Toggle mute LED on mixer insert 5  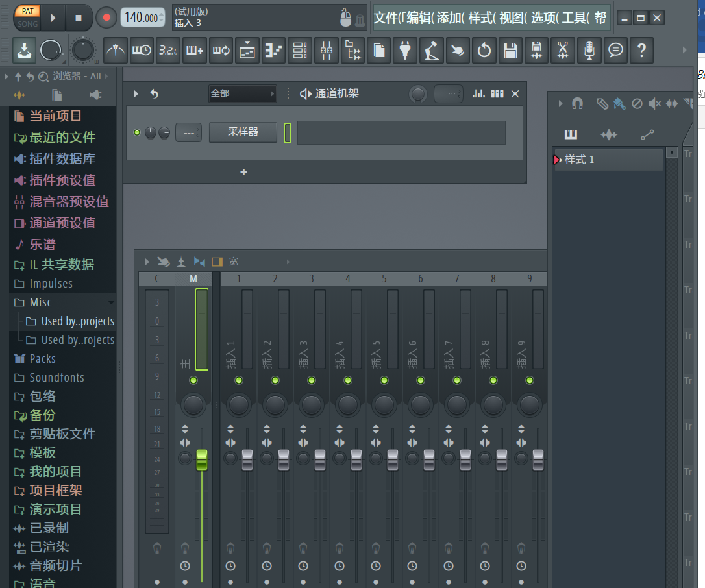coord(384,380)
